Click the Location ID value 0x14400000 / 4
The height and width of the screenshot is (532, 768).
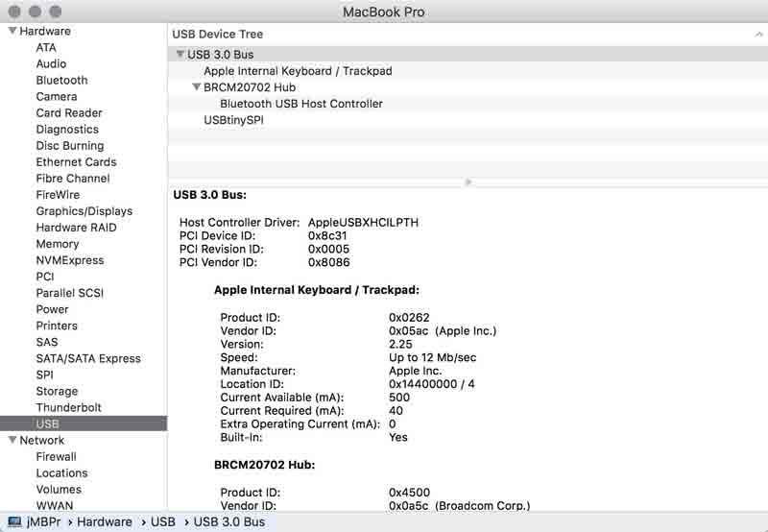click(x=431, y=384)
